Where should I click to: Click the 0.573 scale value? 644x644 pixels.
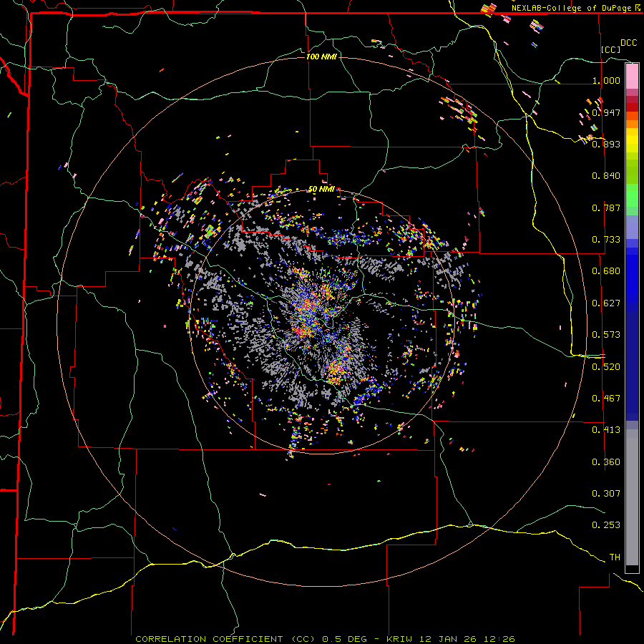coord(606,335)
